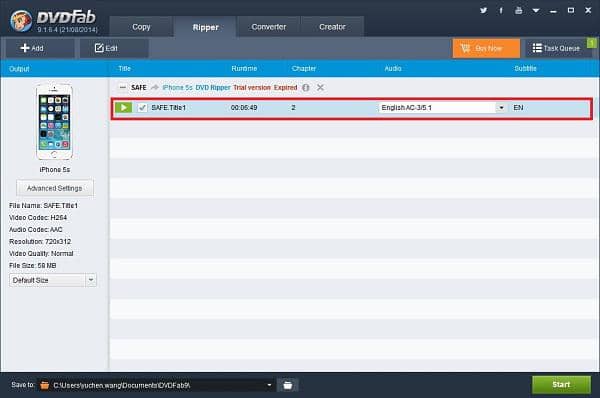Switch to the Creator tab
The height and width of the screenshot is (398, 600).
332,27
